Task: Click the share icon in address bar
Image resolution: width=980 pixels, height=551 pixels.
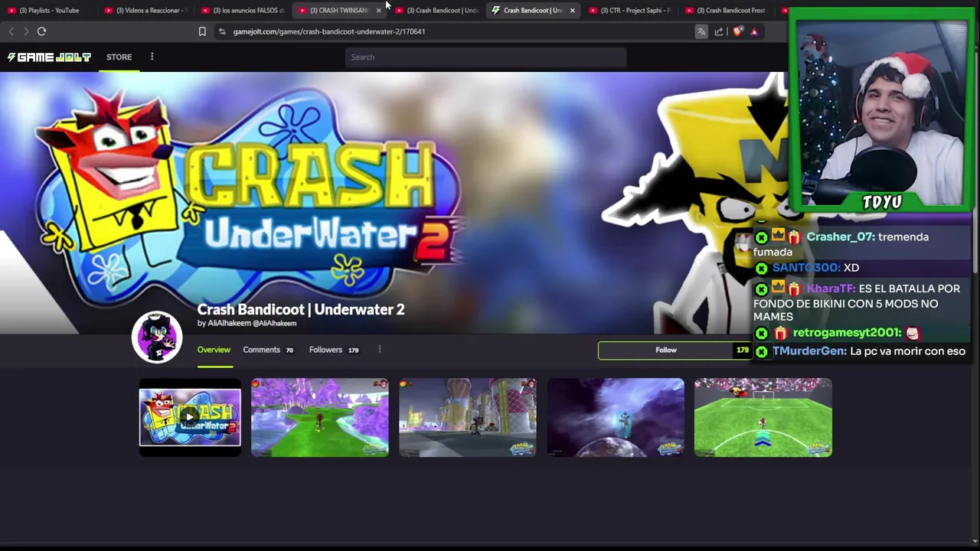Action: 719,31
